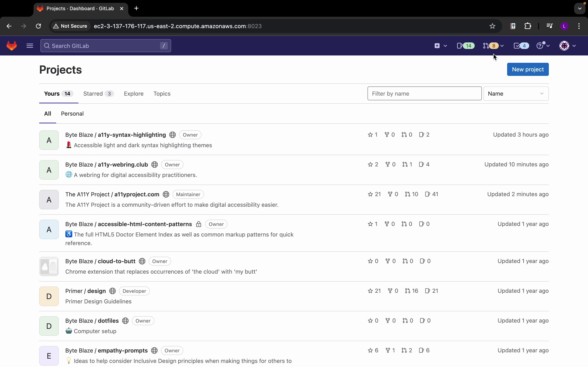Open the issues counter showing 14
Viewport: 588px width, 367px height.
465,46
